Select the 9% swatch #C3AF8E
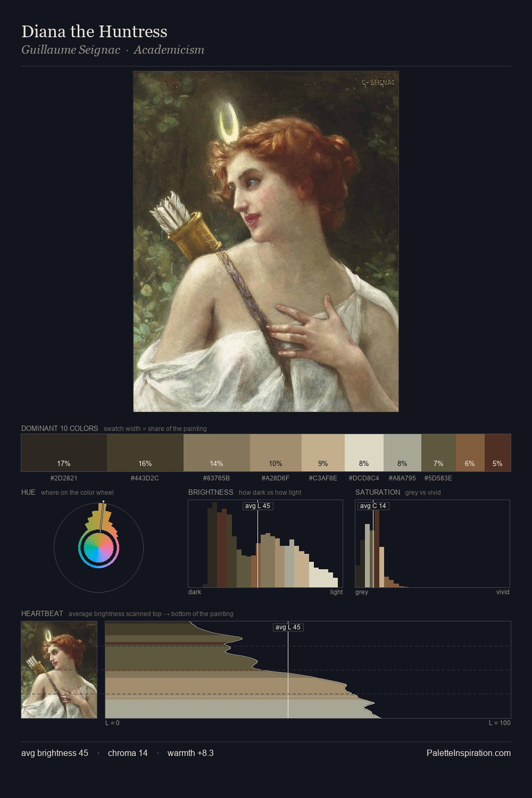This screenshot has width=532, height=798. [323, 453]
